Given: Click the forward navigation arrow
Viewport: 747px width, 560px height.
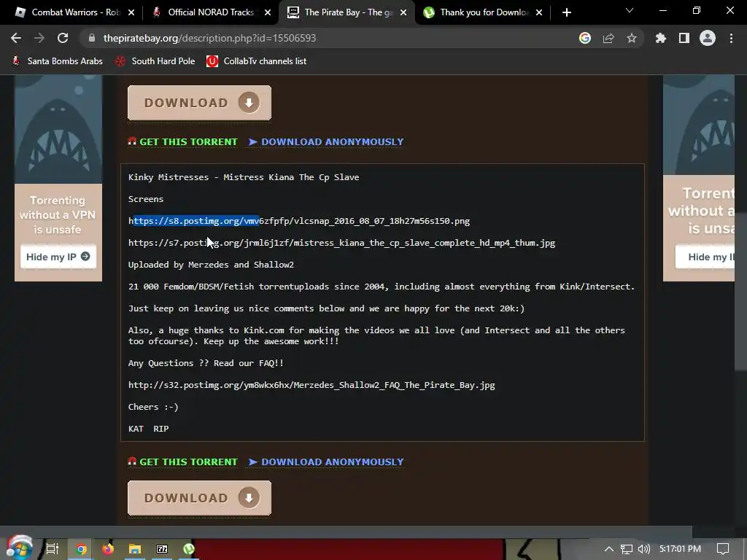Looking at the screenshot, I should pos(39,38).
